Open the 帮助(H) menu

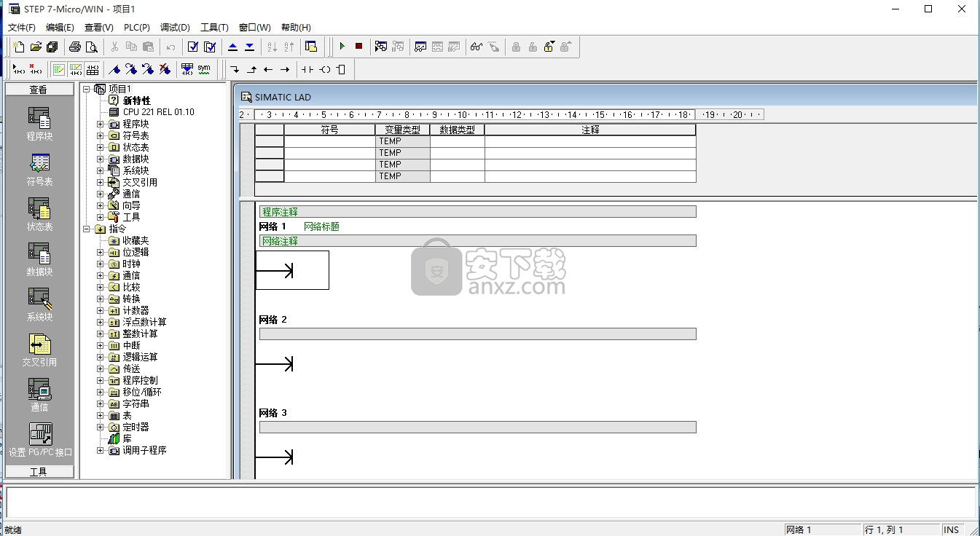tap(295, 28)
